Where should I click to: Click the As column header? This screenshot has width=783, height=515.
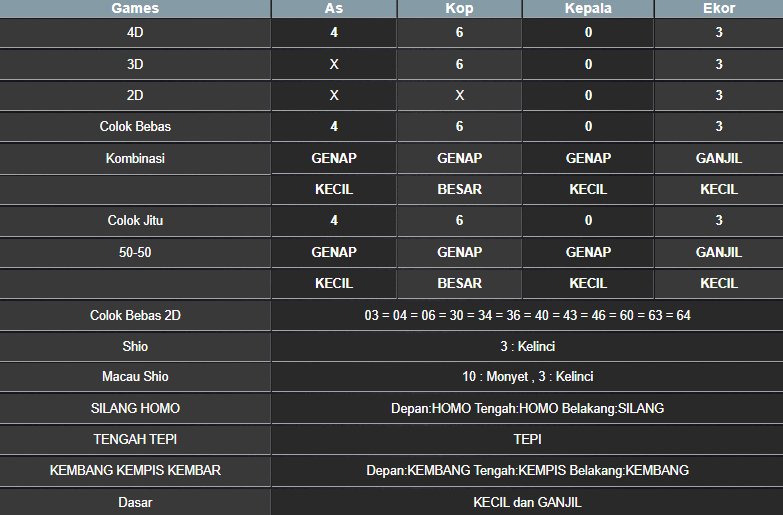coord(334,8)
